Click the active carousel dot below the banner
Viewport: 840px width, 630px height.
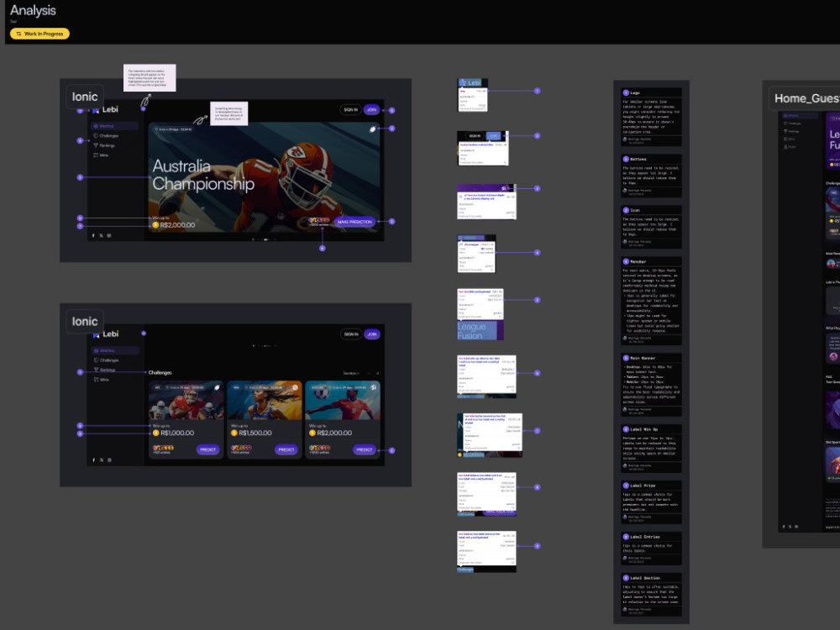265,239
